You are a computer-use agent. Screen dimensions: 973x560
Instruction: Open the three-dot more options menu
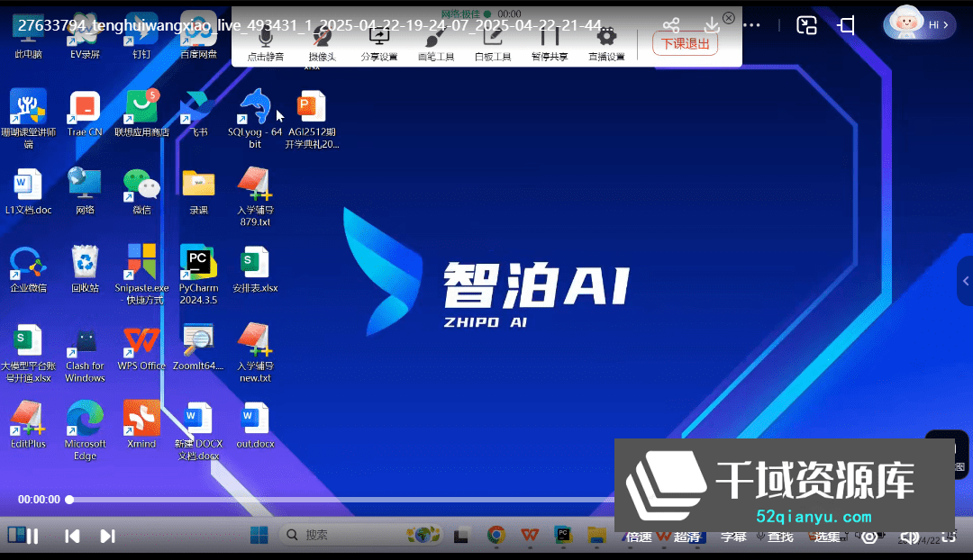[751, 25]
